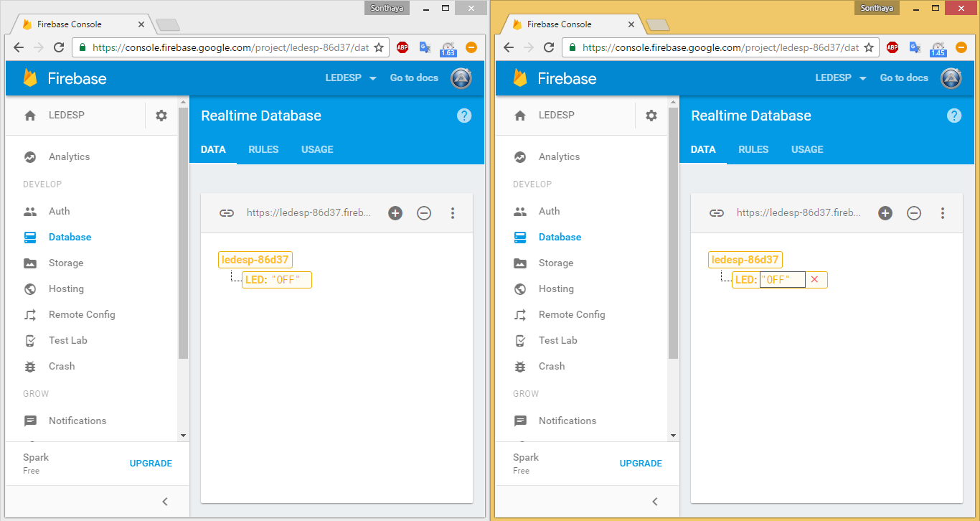Add a child node with plus icon, right window
The height and width of the screenshot is (521, 980).
click(885, 213)
